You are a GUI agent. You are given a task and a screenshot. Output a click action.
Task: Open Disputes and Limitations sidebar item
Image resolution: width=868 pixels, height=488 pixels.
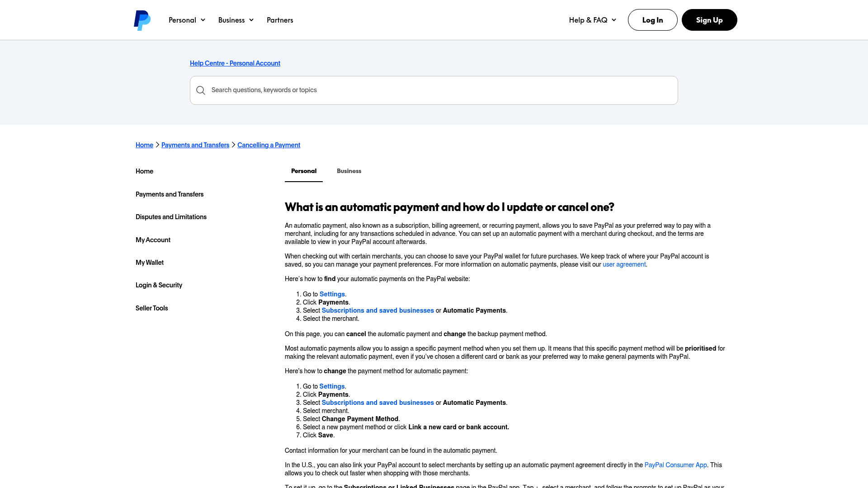[171, 217]
